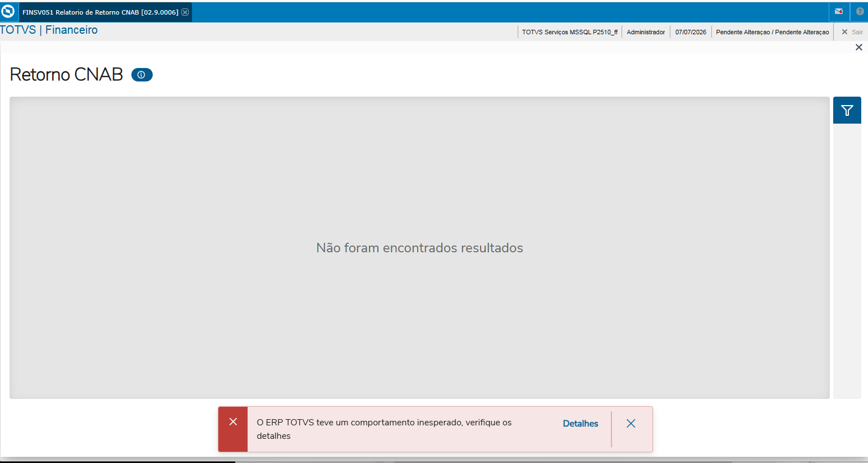Click the 'Não foram encontrados resultados' message
The height and width of the screenshot is (463, 868).
(x=419, y=248)
